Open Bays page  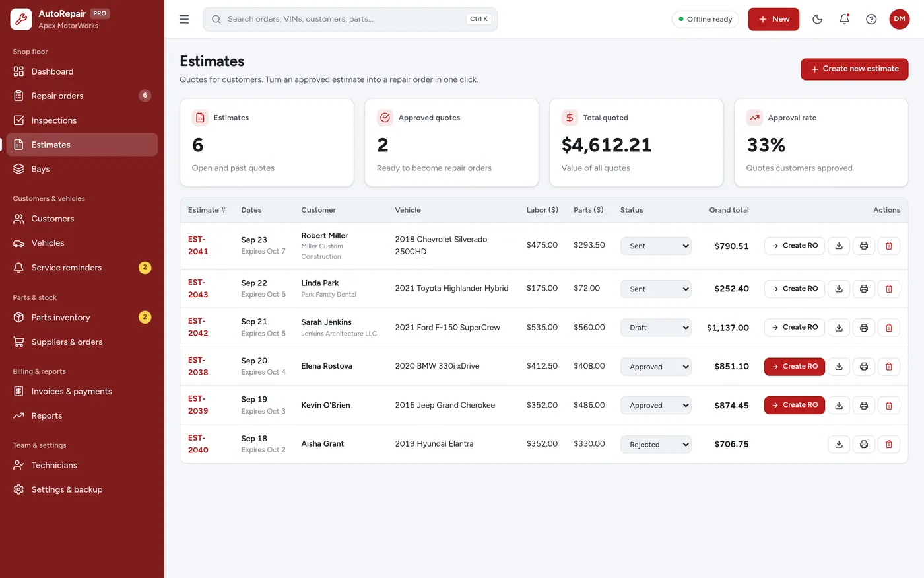pyautogui.click(x=82, y=169)
